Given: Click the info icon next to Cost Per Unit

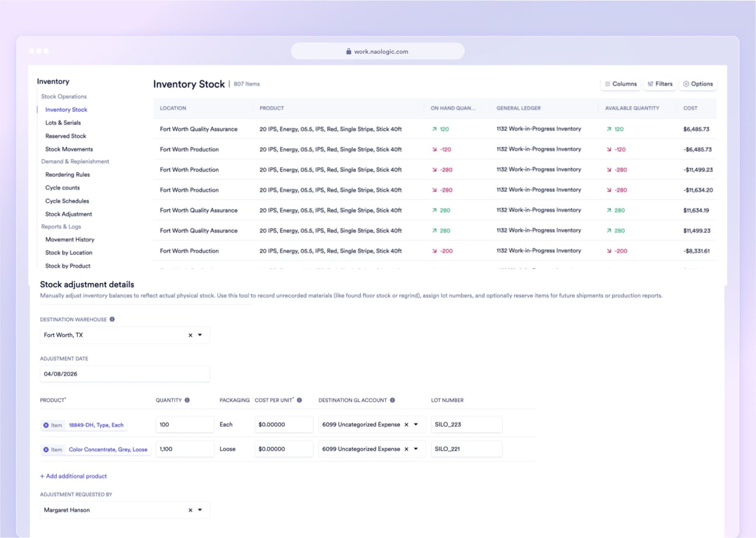Looking at the screenshot, I should 299,400.
